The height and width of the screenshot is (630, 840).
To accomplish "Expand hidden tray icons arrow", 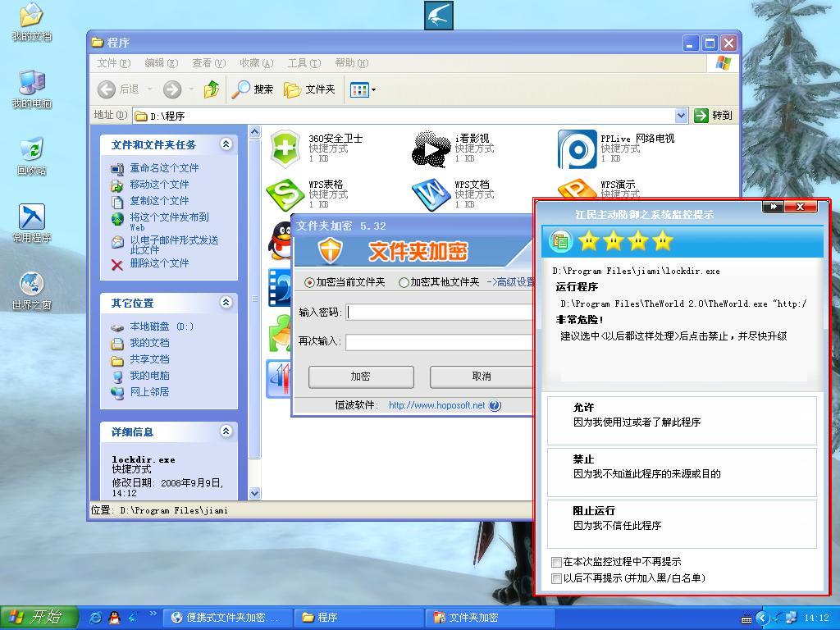I will click(x=762, y=619).
